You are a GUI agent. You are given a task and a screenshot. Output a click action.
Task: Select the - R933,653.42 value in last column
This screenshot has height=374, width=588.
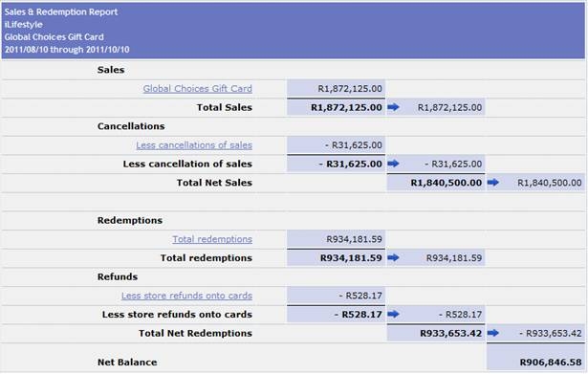(551, 333)
